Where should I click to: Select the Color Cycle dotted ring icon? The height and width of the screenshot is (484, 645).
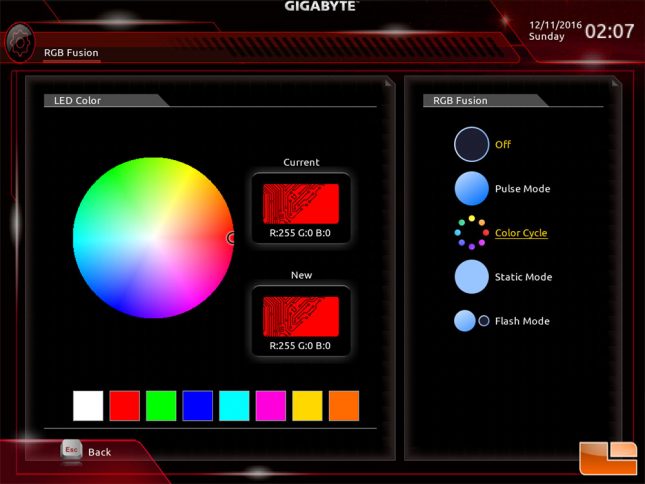click(x=471, y=232)
